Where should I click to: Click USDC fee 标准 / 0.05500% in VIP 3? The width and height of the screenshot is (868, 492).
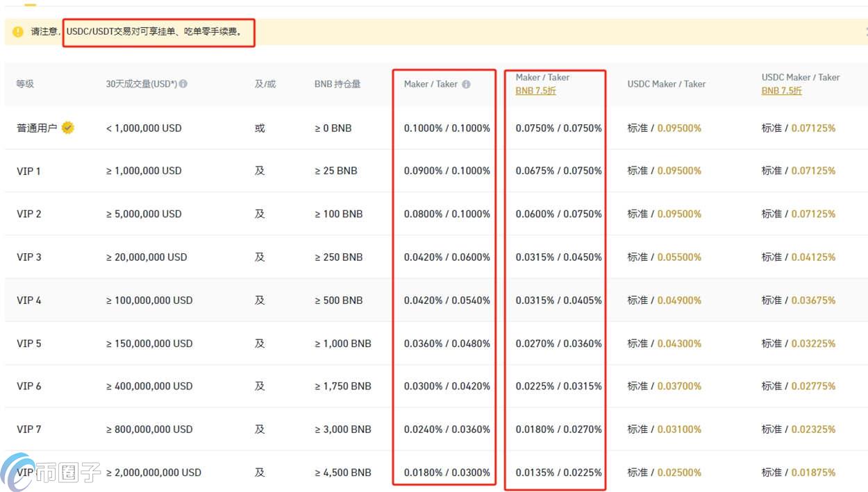[x=665, y=257]
